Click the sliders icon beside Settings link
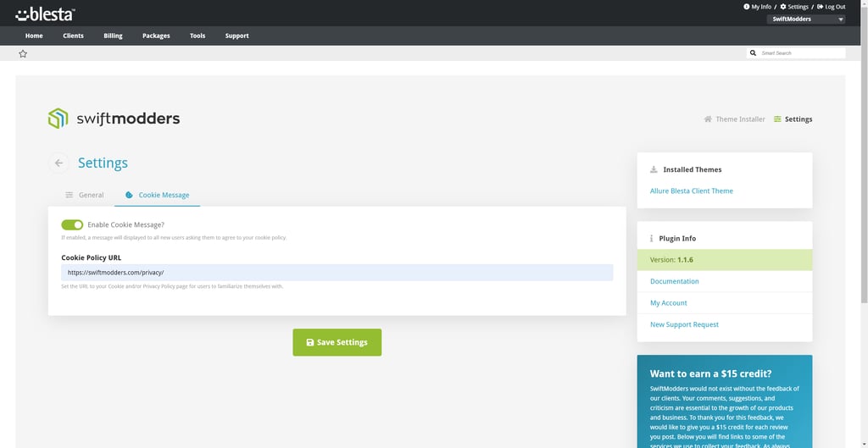The image size is (868, 448). pyautogui.click(x=777, y=119)
